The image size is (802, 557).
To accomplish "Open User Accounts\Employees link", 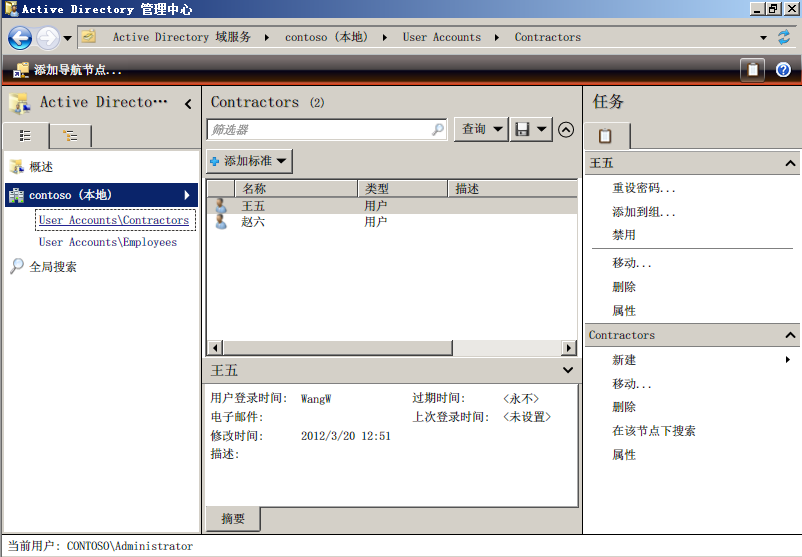I will (108, 242).
